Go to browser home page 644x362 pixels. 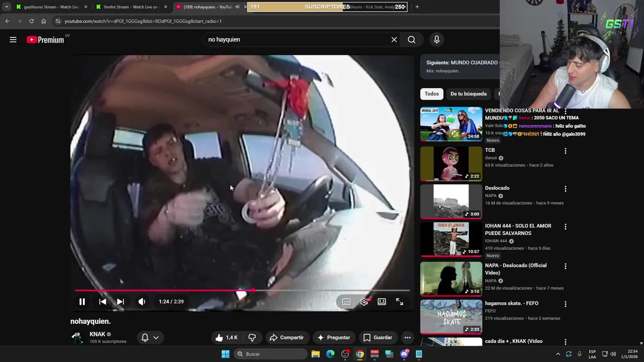tap(43, 21)
